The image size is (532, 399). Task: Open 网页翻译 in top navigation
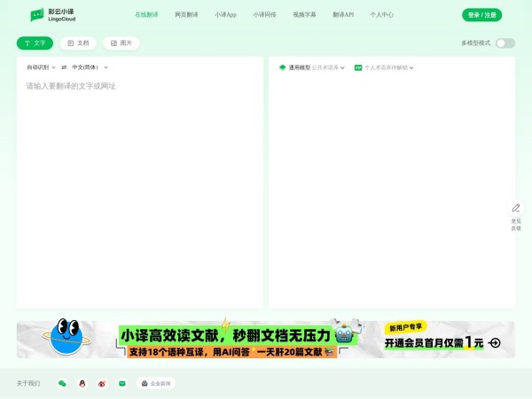coord(186,15)
